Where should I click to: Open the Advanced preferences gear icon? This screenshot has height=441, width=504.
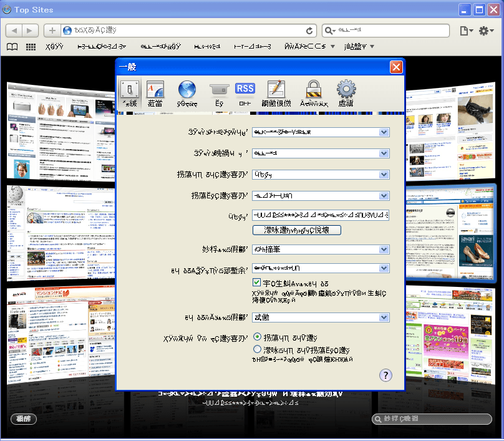pos(346,94)
